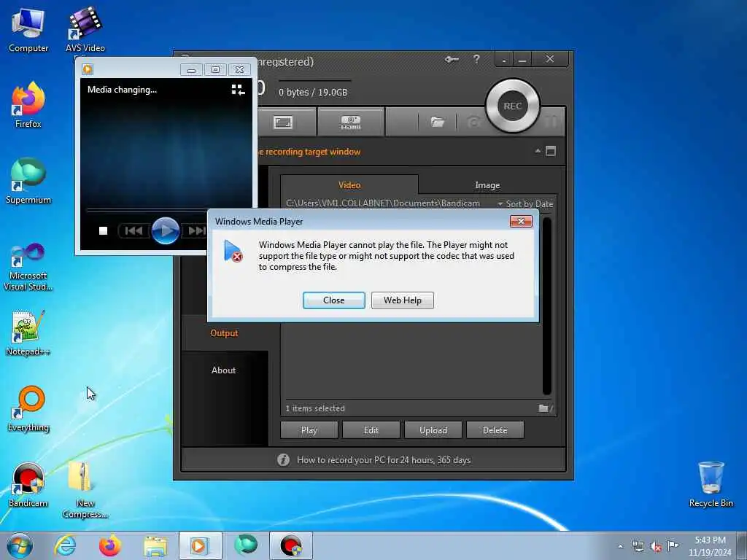
Task: Start recording with Bandicam REC button
Action: (513, 106)
